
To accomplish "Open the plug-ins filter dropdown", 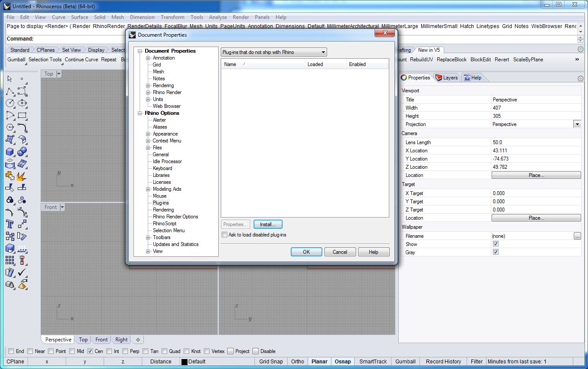I will coord(274,52).
